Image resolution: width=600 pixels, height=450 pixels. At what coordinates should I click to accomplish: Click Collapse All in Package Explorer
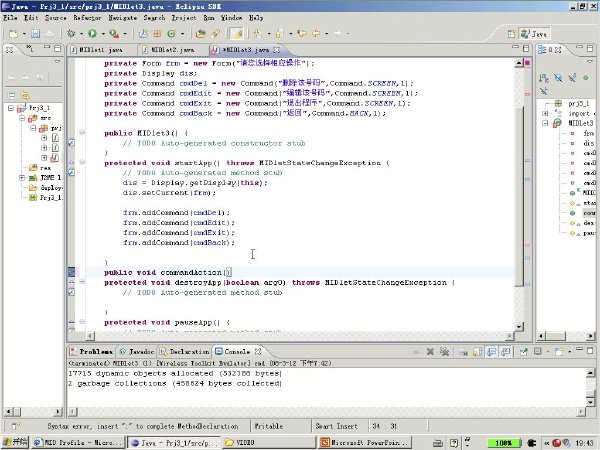coord(11,96)
